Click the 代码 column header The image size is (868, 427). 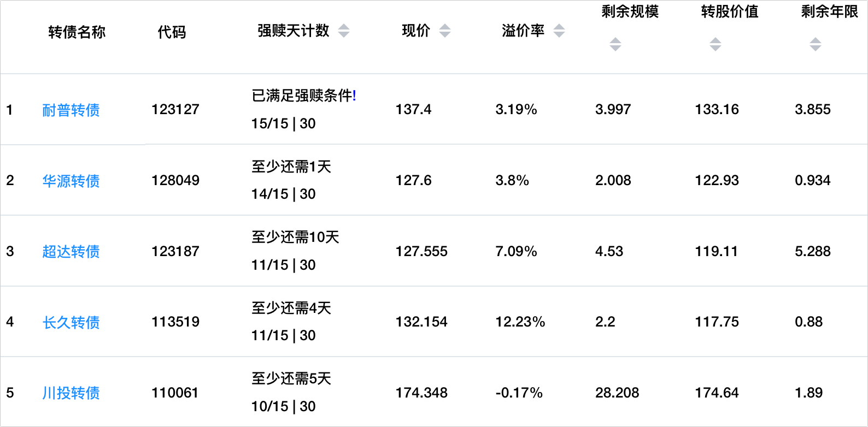[172, 32]
